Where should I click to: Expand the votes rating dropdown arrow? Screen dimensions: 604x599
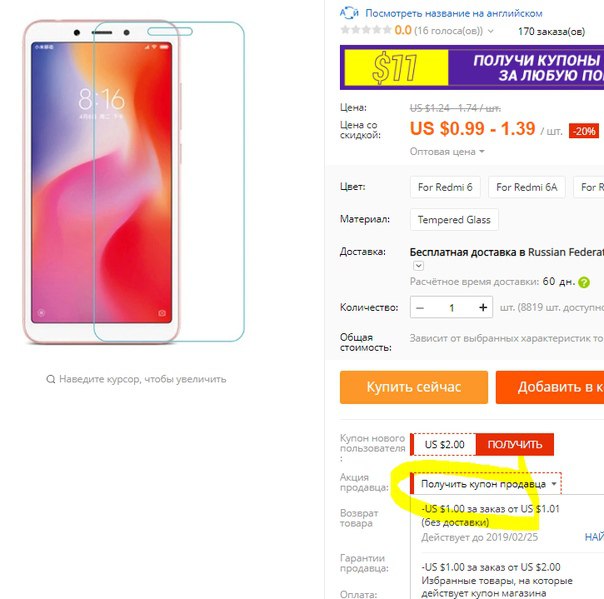click(490, 31)
